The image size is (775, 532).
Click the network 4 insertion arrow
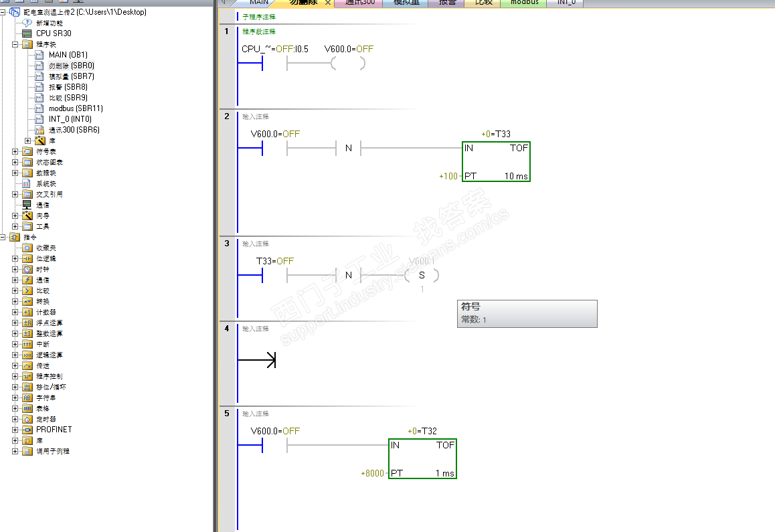coord(257,360)
